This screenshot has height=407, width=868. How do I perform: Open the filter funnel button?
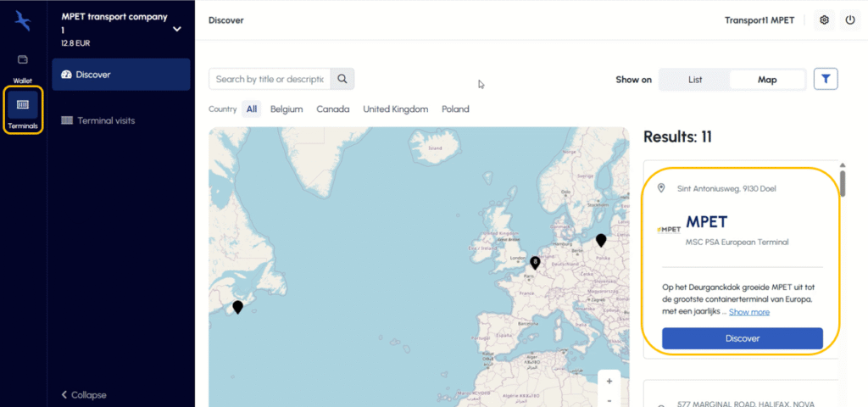click(826, 79)
